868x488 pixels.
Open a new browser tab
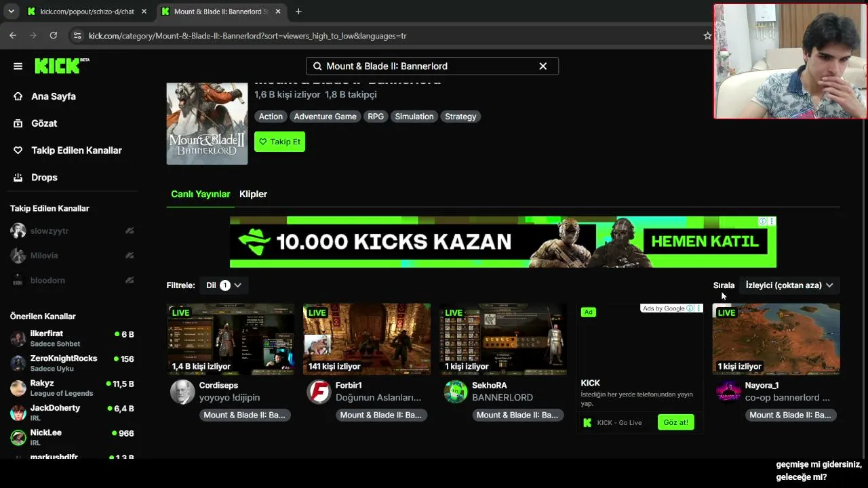tap(298, 12)
